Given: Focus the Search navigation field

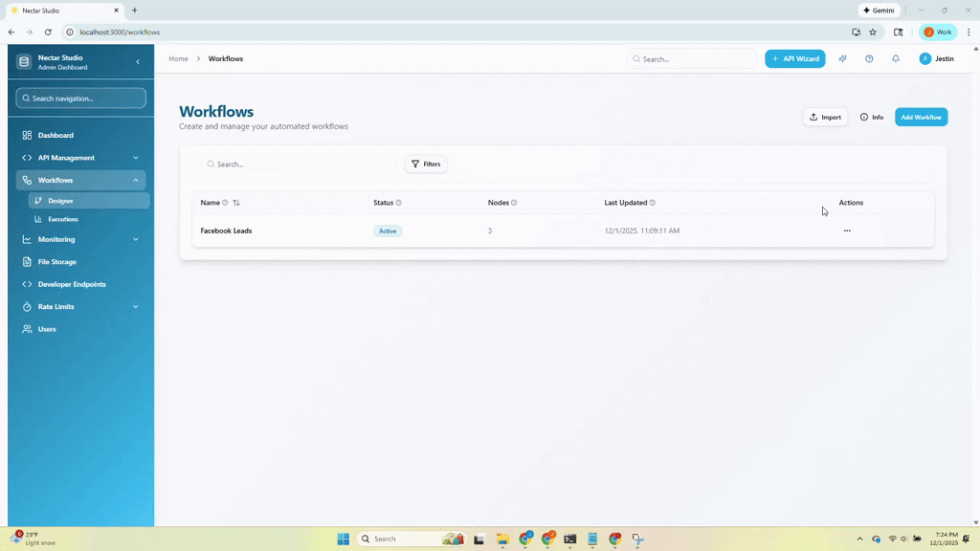Looking at the screenshot, I should 80,99.
